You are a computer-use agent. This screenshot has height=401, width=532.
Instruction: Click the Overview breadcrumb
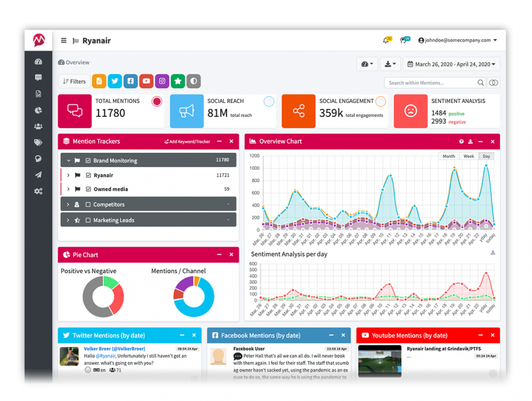[74, 62]
